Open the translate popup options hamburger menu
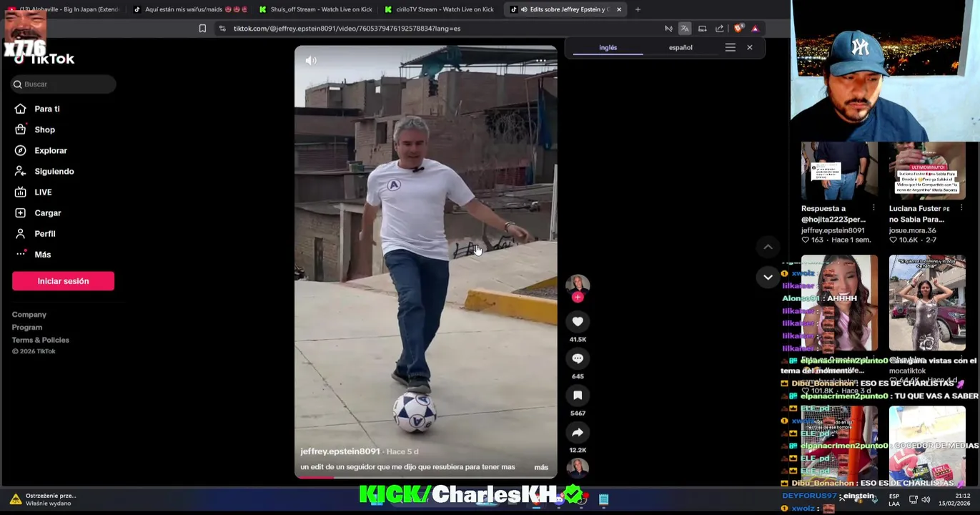 click(x=730, y=47)
